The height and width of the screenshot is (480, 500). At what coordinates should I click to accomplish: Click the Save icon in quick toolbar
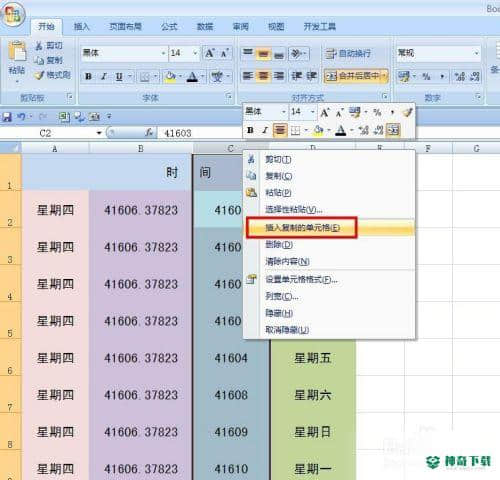point(7,117)
